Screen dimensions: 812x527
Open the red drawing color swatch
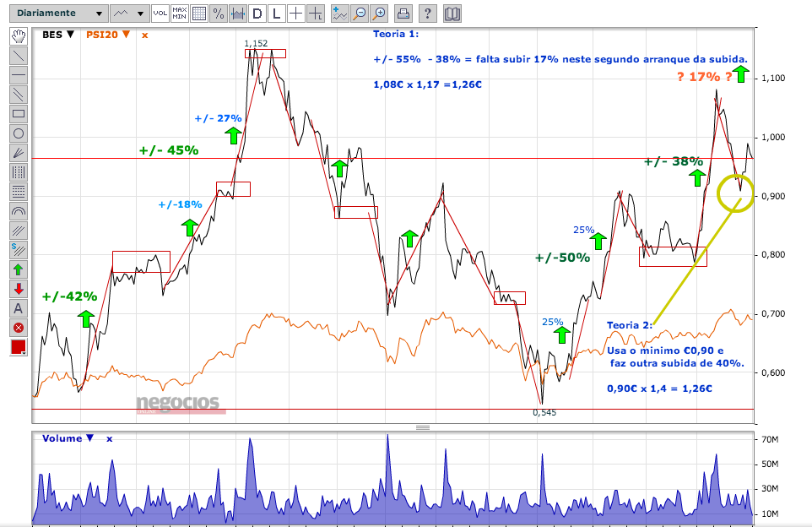pos(19,347)
